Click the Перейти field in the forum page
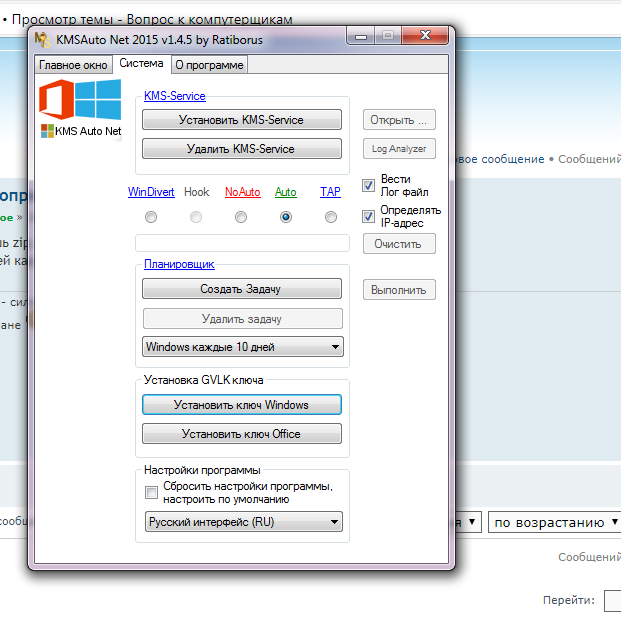The image size is (621, 622). [613, 601]
